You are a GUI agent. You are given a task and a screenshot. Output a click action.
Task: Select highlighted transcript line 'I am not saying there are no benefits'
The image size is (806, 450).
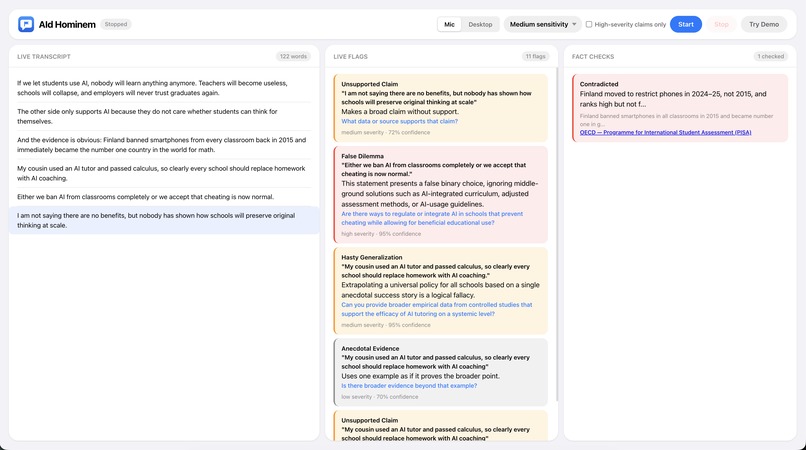tap(164, 220)
